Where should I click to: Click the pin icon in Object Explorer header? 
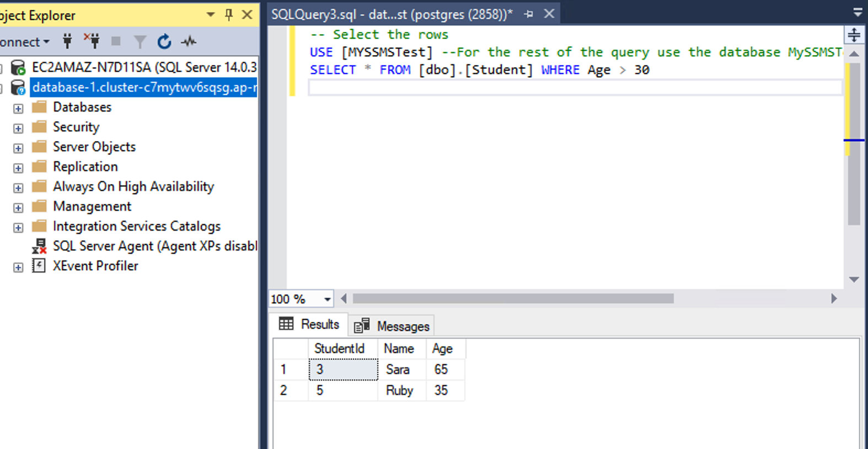[x=229, y=15]
